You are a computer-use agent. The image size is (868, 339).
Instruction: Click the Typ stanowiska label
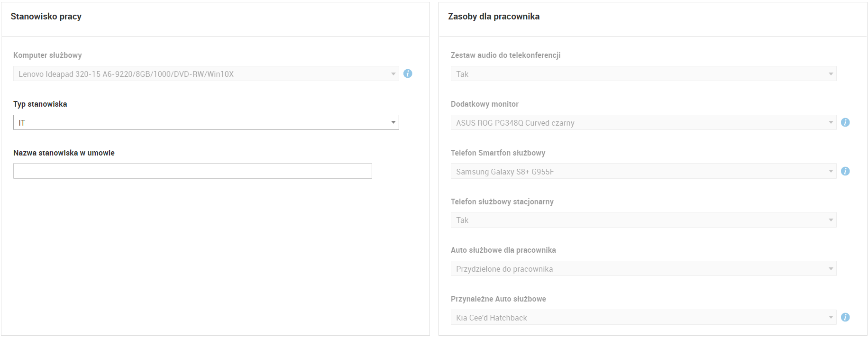40,104
